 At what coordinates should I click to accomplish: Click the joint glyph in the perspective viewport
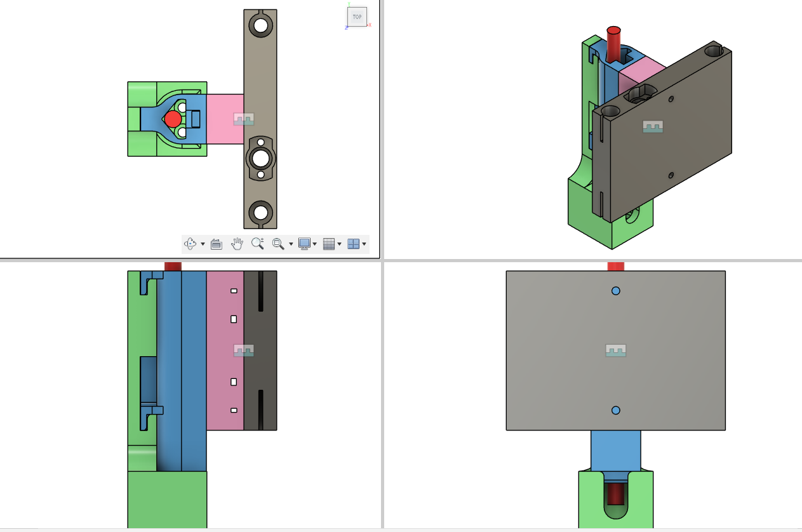point(653,126)
